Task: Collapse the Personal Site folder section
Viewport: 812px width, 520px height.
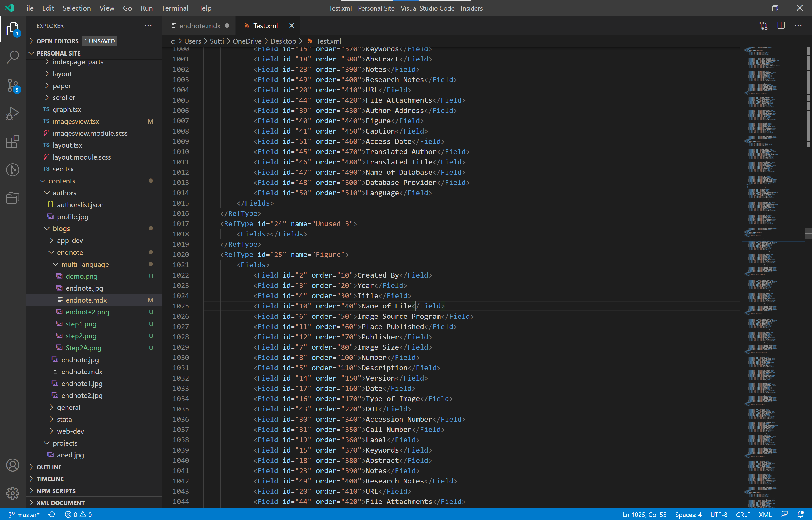Action: 94,53
